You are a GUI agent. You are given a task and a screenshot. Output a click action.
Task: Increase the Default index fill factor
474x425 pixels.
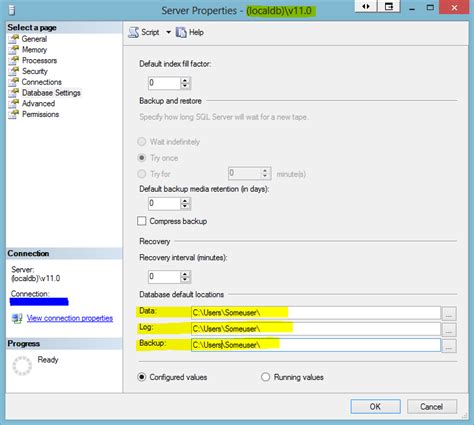[185, 80]
